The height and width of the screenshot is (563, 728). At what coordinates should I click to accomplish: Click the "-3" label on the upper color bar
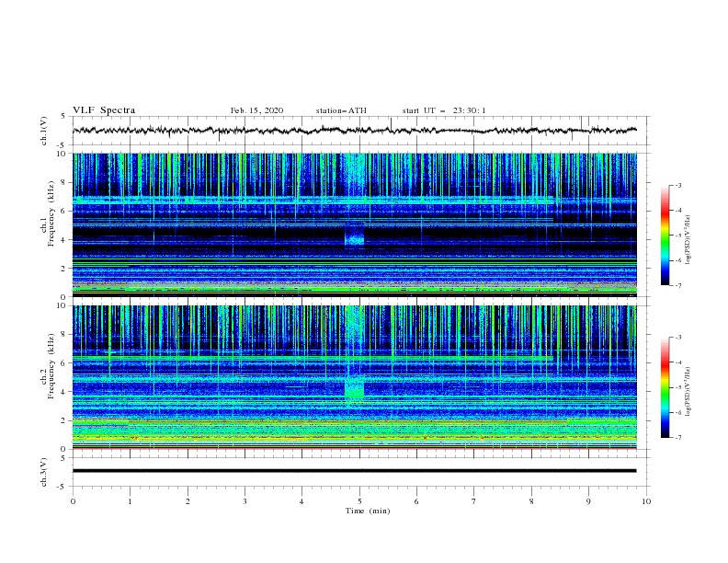678,185
